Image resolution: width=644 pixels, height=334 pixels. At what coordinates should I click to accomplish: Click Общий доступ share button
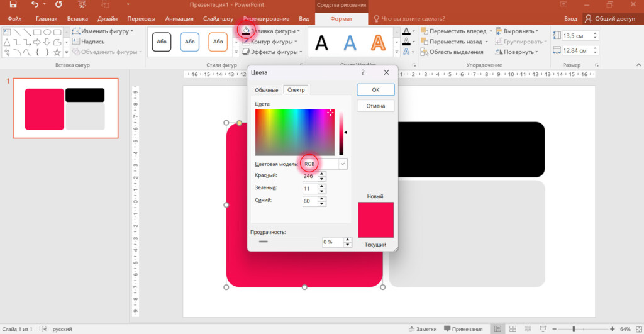[x=610, y=18]
